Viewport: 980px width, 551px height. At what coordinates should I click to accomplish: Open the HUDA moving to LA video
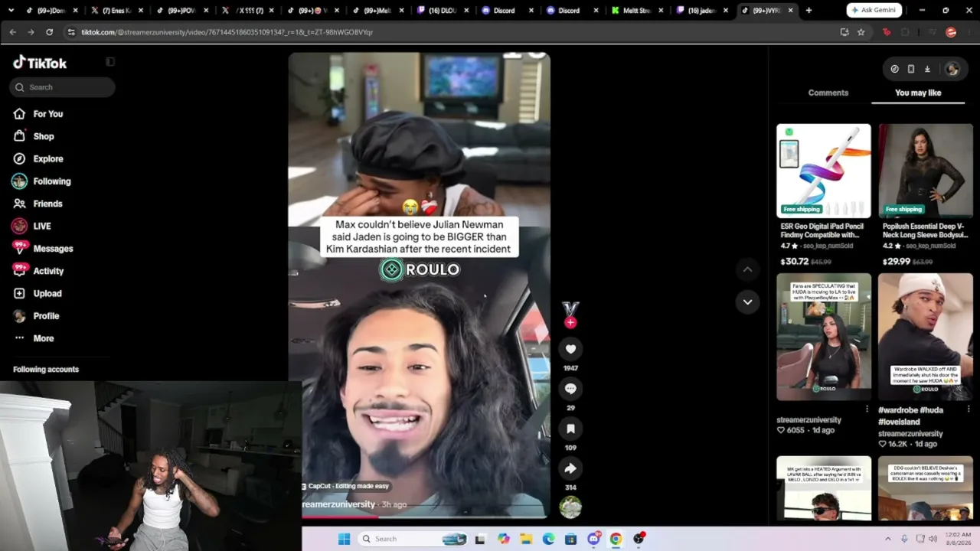(823, 337)
